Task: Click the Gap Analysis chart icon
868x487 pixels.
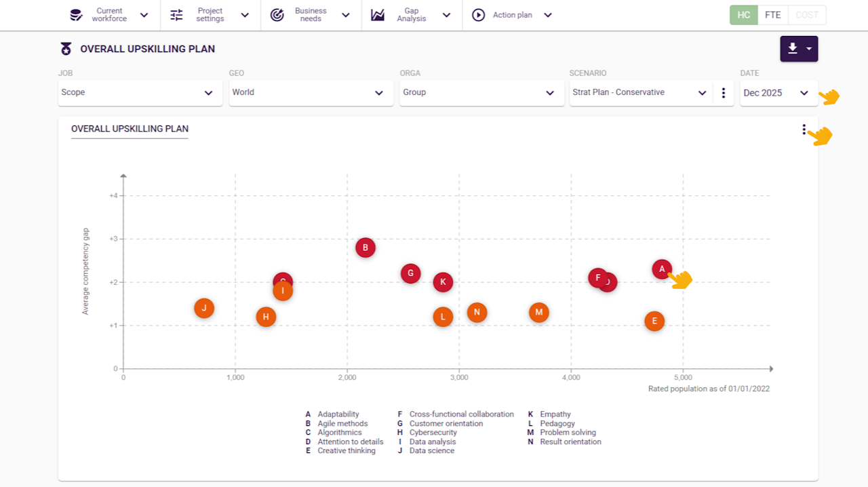Action: click(378, 15)
